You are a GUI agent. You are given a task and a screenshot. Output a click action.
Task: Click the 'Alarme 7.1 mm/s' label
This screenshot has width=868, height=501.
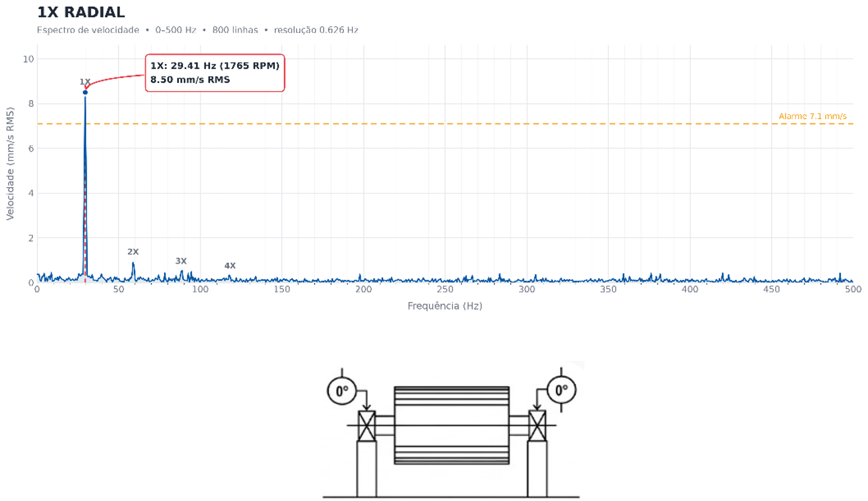pos(813,116)
